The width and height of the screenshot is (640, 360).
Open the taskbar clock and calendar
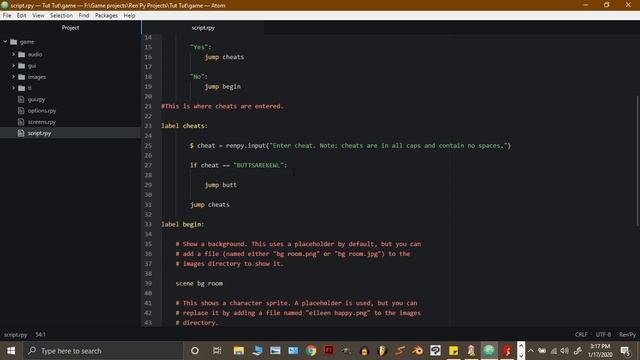point(600,351)
